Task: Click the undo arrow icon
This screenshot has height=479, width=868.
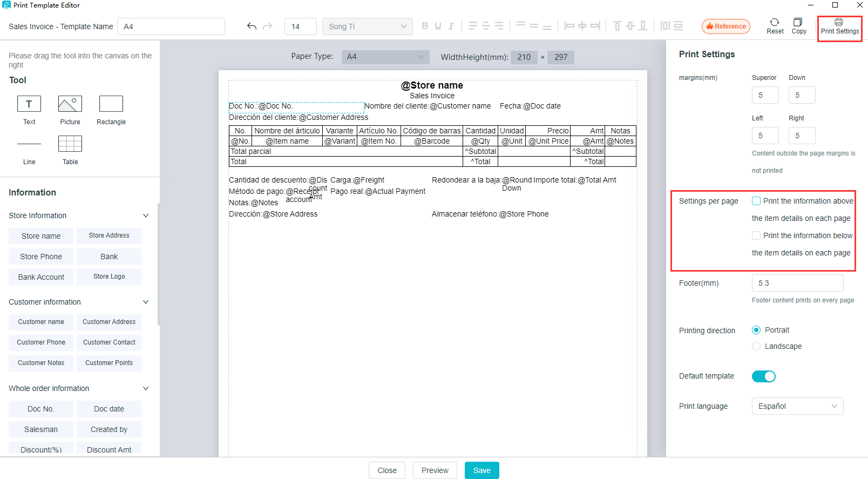Action: [252, 26]
